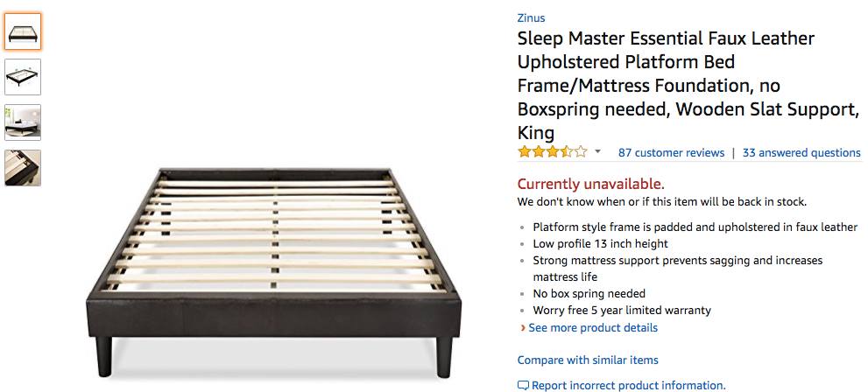
Task: Expand the rating breakdown dropdown arrow
Action: (x=597, y=152)
